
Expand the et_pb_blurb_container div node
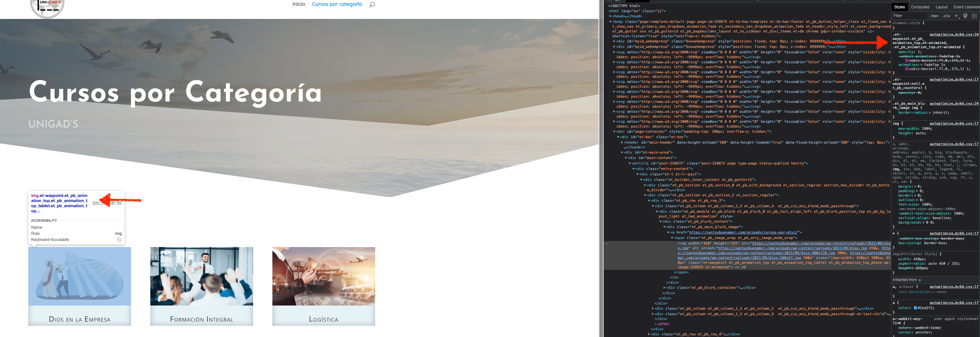(665, 288)
